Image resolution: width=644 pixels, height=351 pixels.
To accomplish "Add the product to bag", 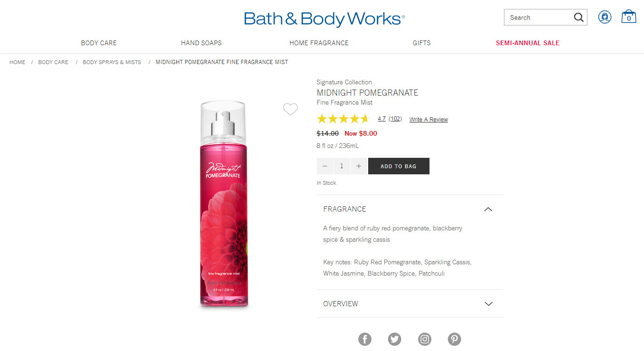I will (399, 166).
